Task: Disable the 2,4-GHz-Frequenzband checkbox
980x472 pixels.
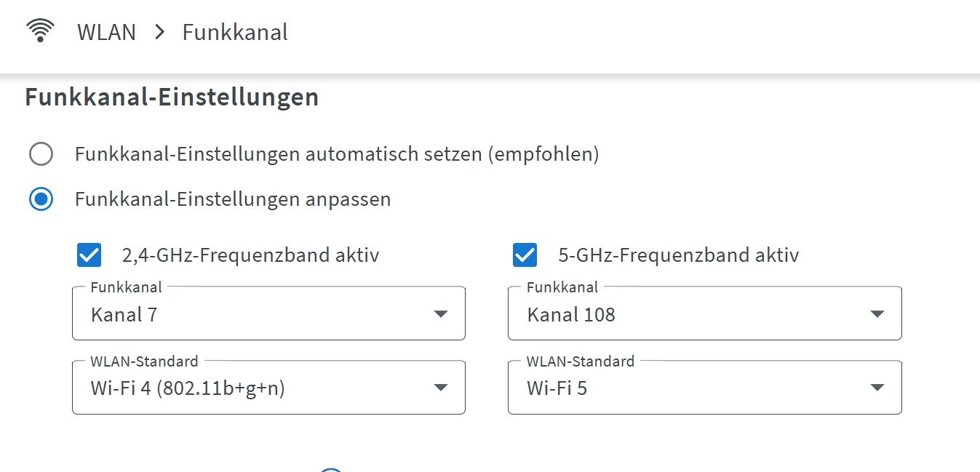Action: click(x=89, y=255)
